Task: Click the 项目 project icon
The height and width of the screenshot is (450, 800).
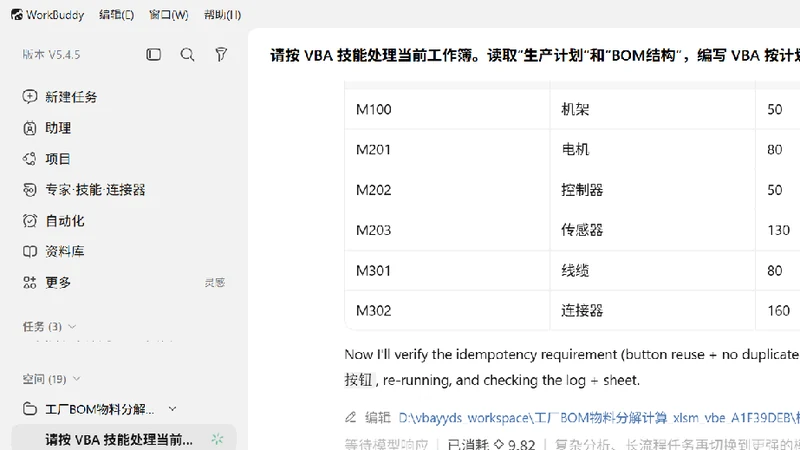Action: 30,159
